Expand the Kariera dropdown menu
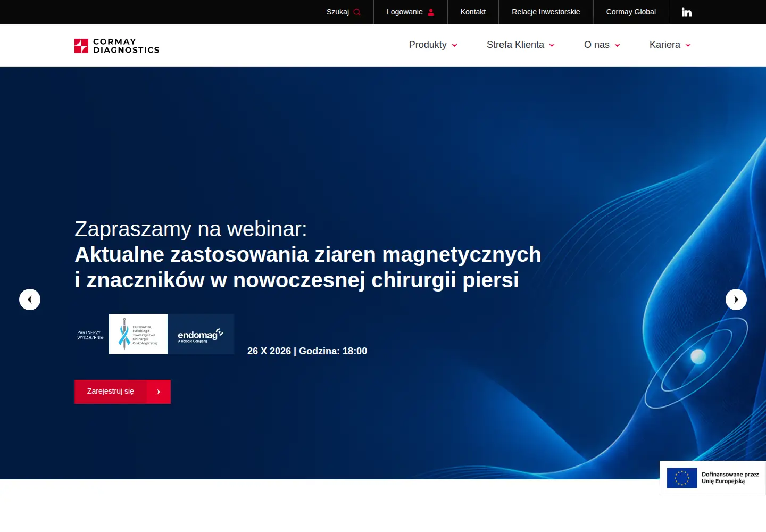 click(670, 45)
